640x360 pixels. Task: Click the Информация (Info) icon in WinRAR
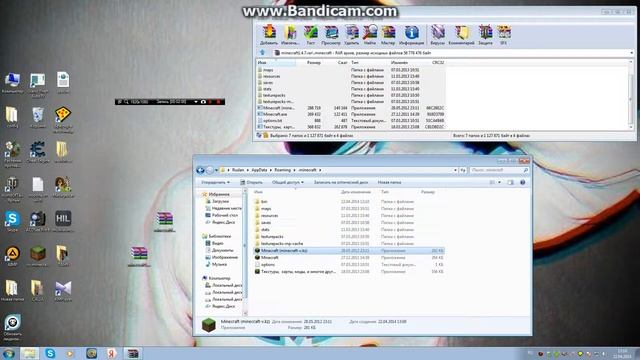(411, 35)
